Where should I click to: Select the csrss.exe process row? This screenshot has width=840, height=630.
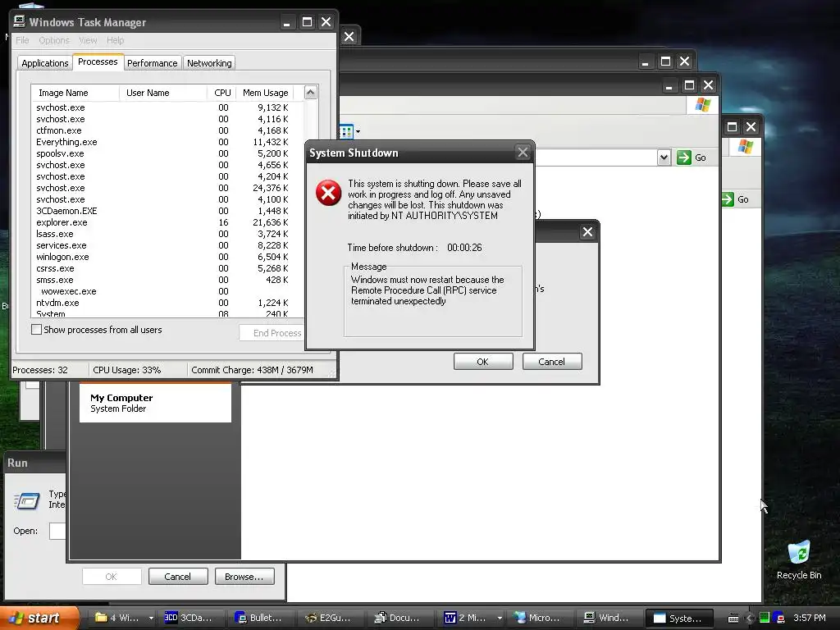pyautogui.click(x=167, y=268)
